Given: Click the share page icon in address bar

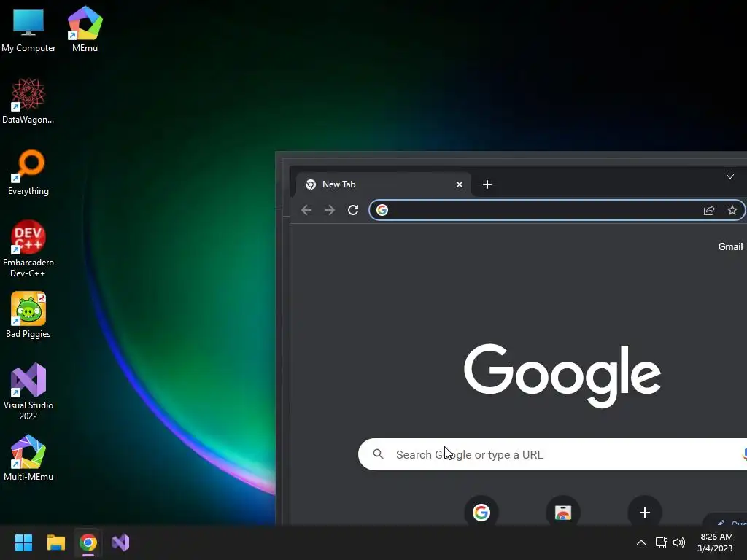Looking at the screenshot, I should click(x=709, y=210).
